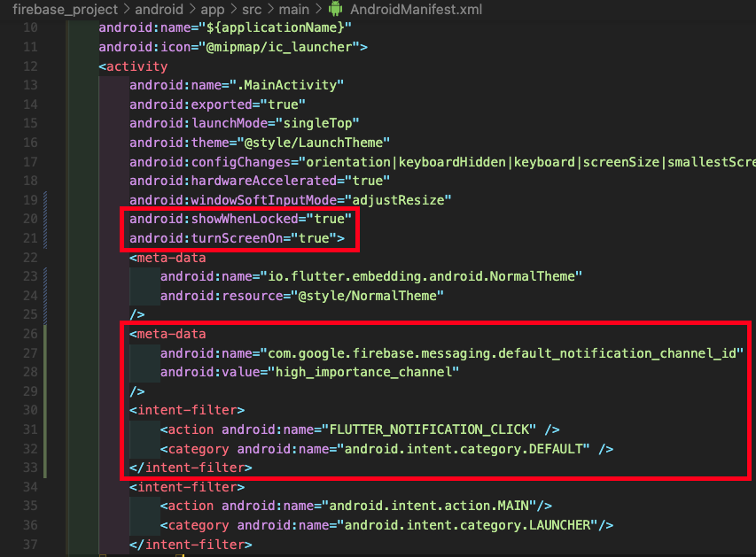Click line number 26 in gutter
Viewport: 756px width, 557px height.
click(x=30, y=334)
